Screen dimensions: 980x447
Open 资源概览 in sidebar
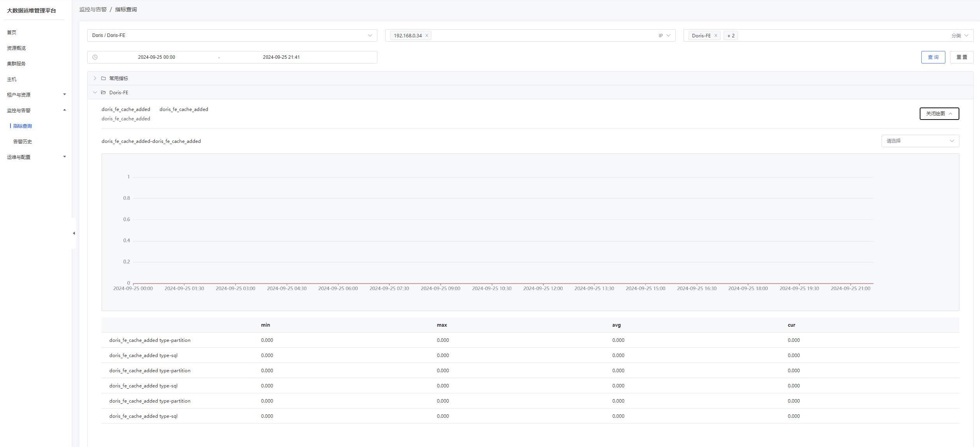point(16,48)
